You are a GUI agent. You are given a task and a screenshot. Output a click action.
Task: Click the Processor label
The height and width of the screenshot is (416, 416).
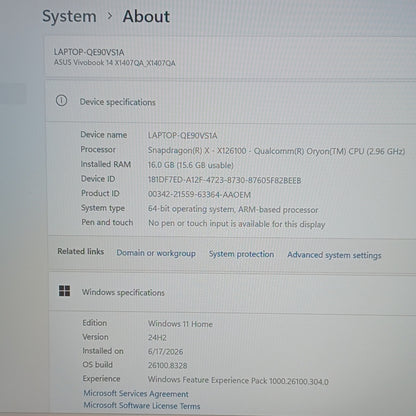[98, 149]
